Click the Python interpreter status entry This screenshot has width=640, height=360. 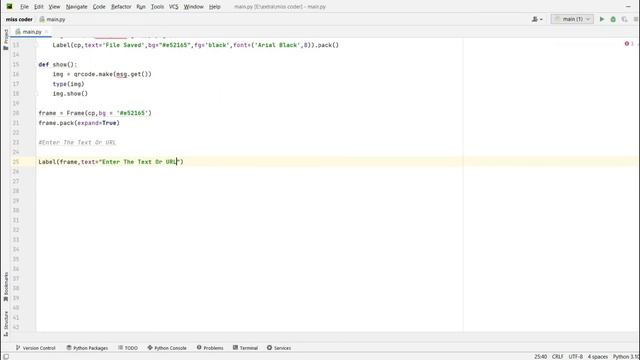pos(626,357)
